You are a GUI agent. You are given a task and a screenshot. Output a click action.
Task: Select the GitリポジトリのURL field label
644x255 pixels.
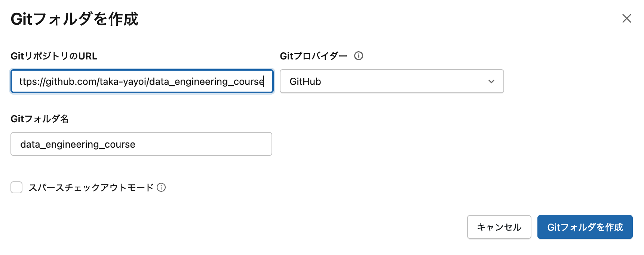point(53,56)
